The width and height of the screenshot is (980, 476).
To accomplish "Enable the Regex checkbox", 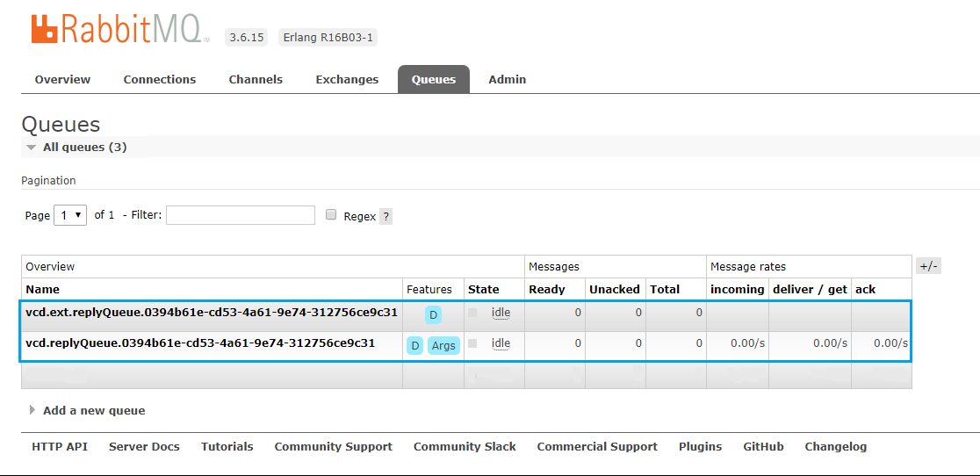I will click(x=331, y=215).
